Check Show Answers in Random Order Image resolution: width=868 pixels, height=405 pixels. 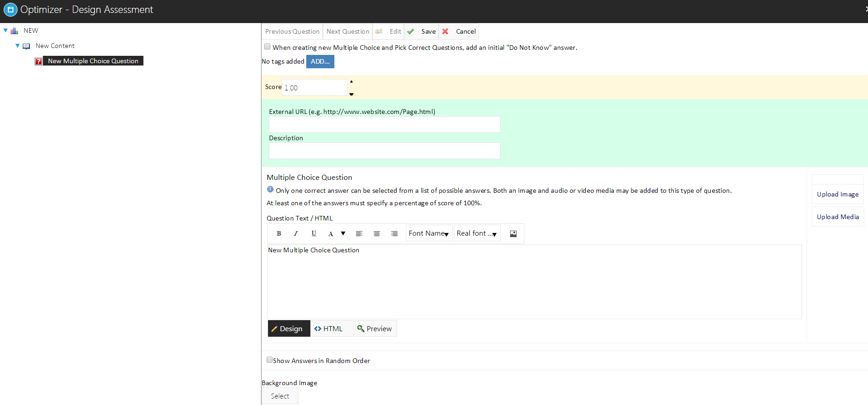(269, 360)
